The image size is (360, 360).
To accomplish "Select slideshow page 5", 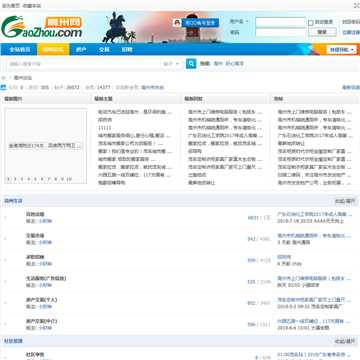I will 35,179.
